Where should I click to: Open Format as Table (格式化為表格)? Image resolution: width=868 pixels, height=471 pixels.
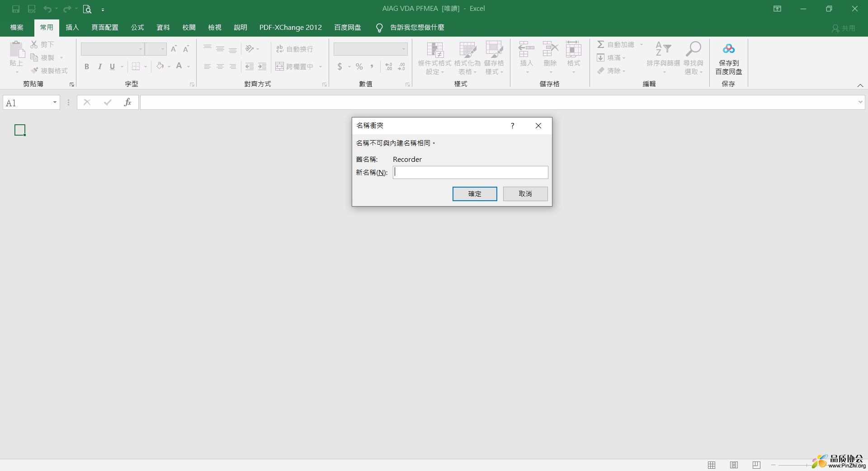[467, 58]
